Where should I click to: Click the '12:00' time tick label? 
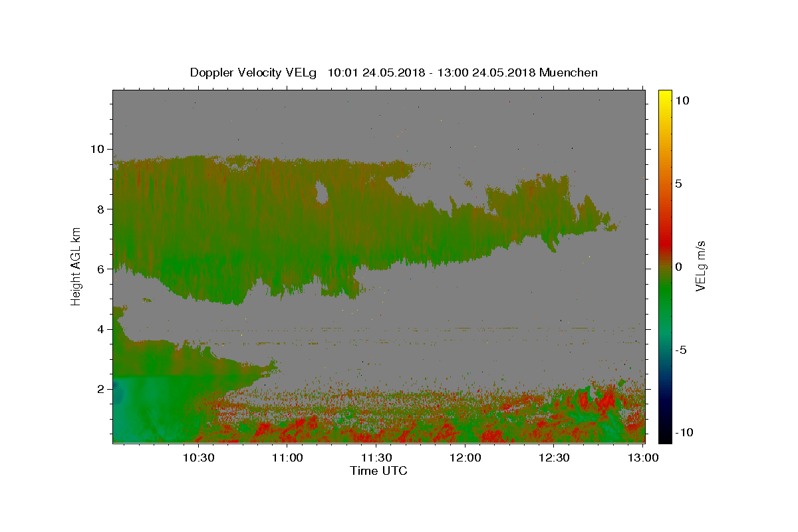click(465, 458)
